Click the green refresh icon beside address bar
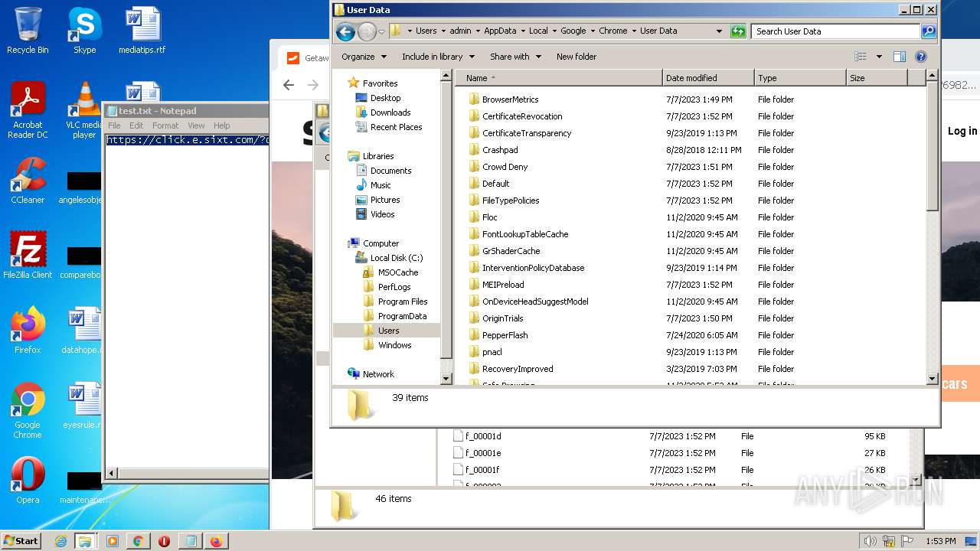 [738, 31]
